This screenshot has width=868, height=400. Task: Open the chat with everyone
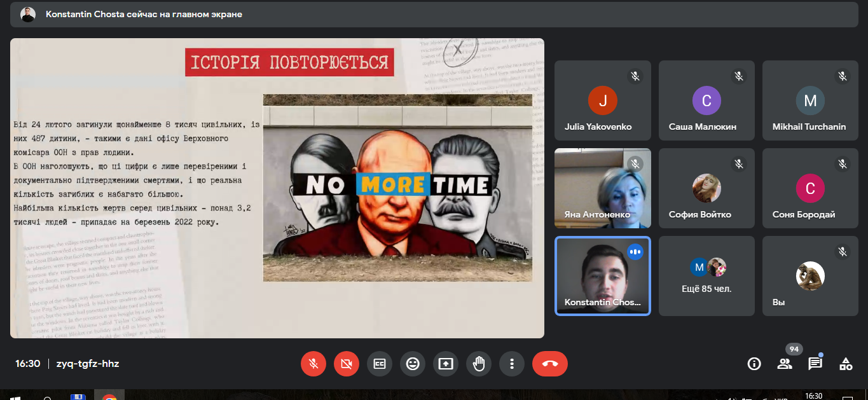[x=815, y=364]
